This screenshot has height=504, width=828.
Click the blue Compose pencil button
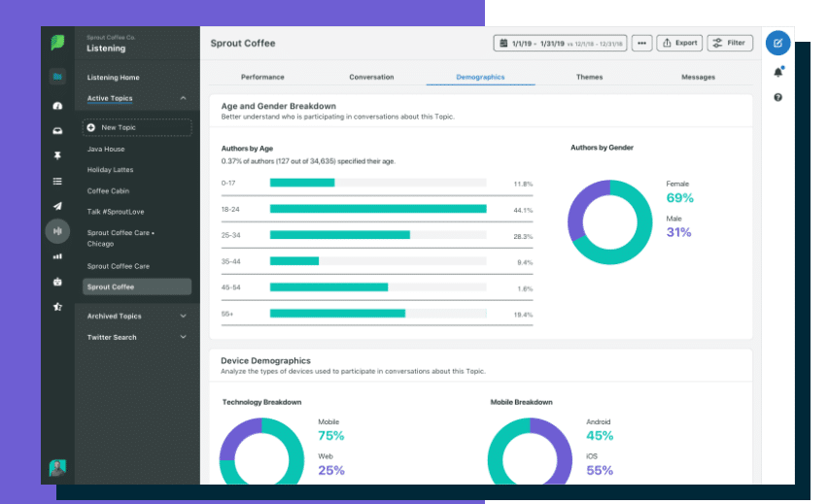(x=777, y=44)
